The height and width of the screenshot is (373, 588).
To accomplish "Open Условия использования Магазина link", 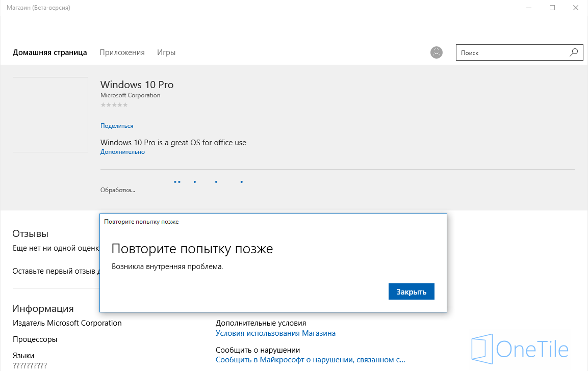I will 275,333.
